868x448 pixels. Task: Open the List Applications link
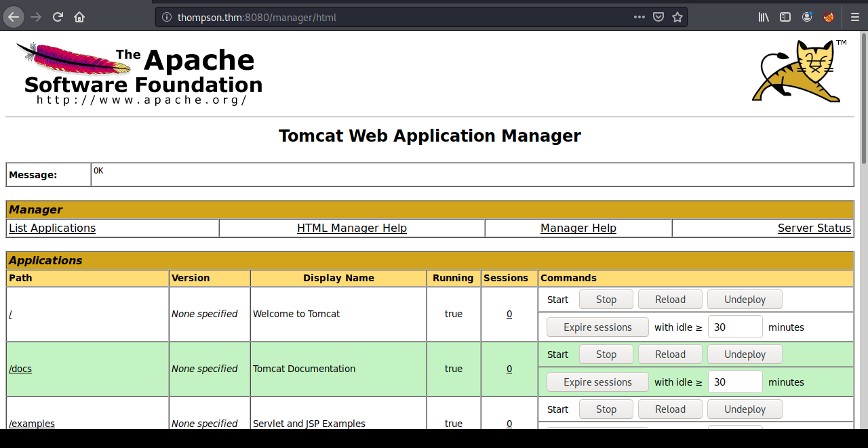point(52,228)
